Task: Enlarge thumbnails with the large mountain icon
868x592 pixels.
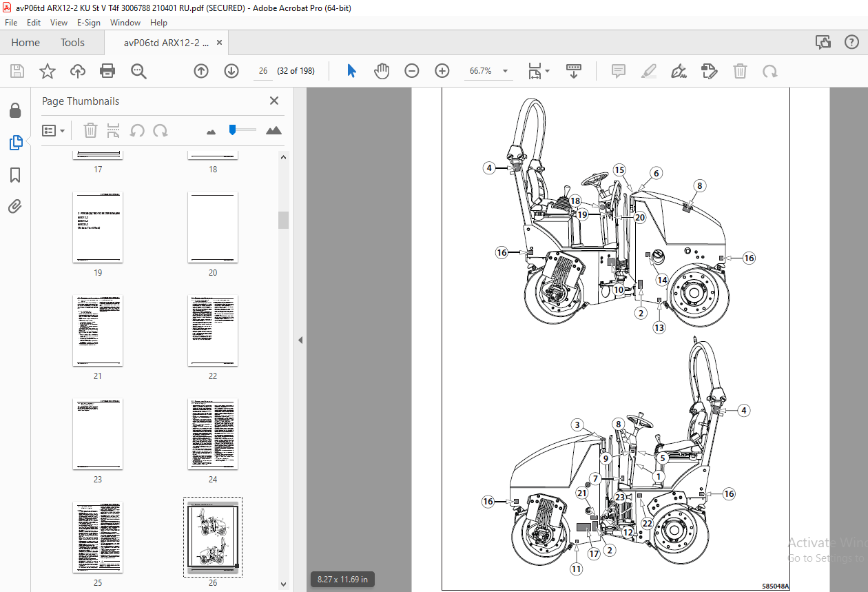Action: coord(273,130)
